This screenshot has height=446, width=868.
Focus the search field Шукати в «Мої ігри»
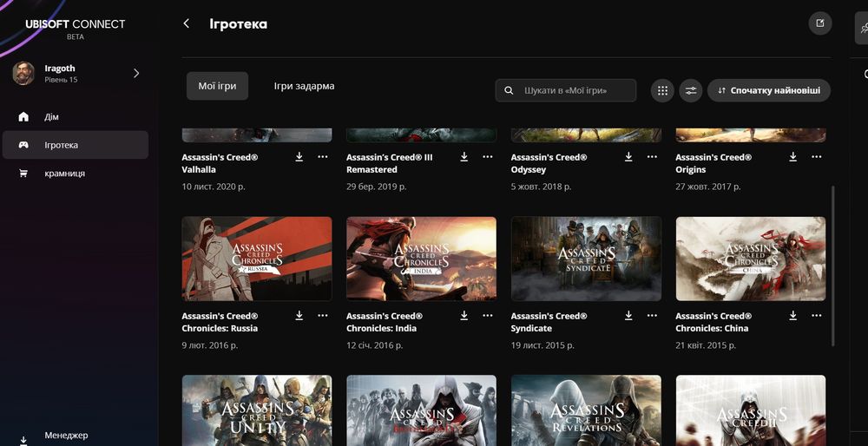[x=566, y=91]
